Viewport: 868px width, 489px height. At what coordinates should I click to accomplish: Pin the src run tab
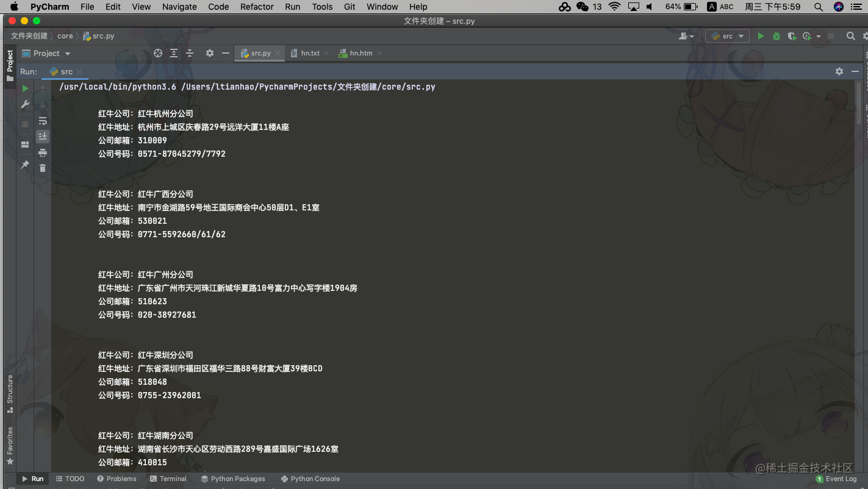(25, 165)
